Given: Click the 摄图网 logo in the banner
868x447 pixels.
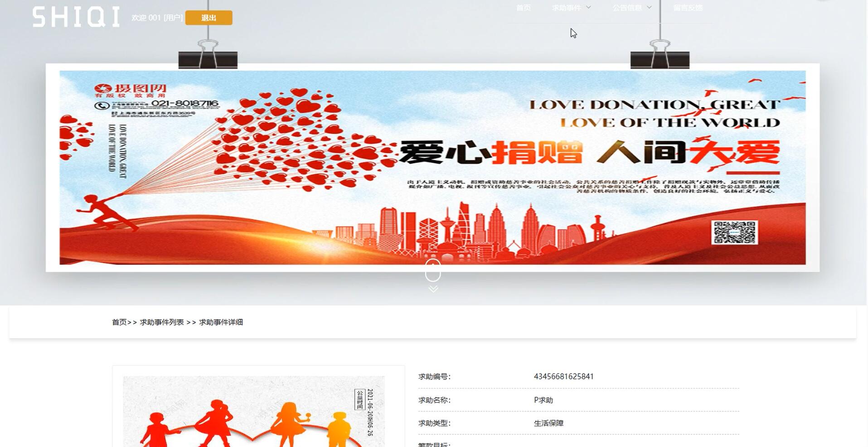Looking at the screenshot, I should 131,91.
